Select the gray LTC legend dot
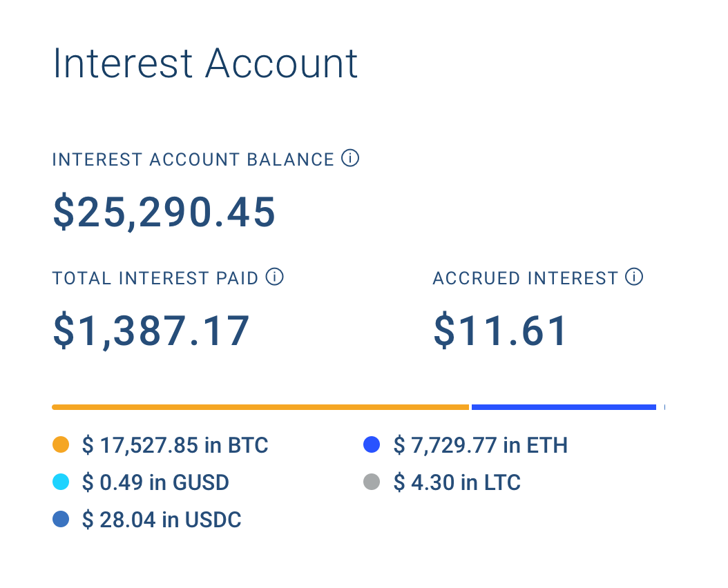Screen dimensions: 728x588 372,482
